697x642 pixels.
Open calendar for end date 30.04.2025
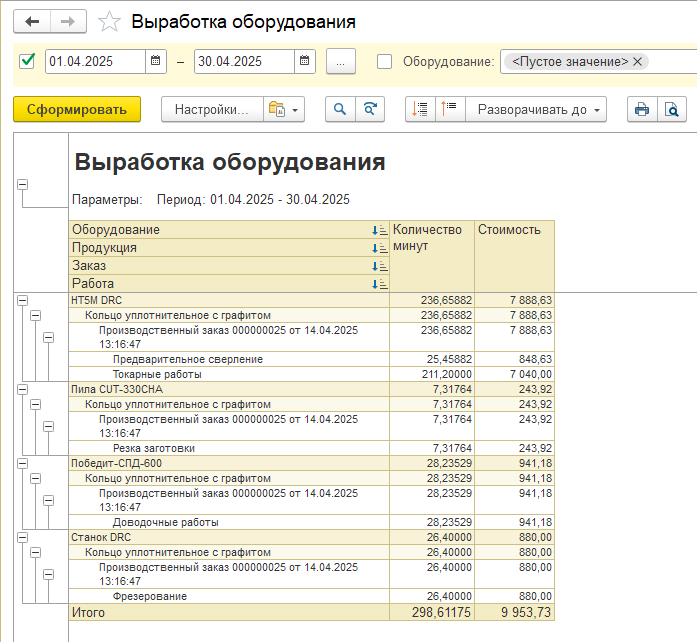pyautogui.click(x=304, y=61)
